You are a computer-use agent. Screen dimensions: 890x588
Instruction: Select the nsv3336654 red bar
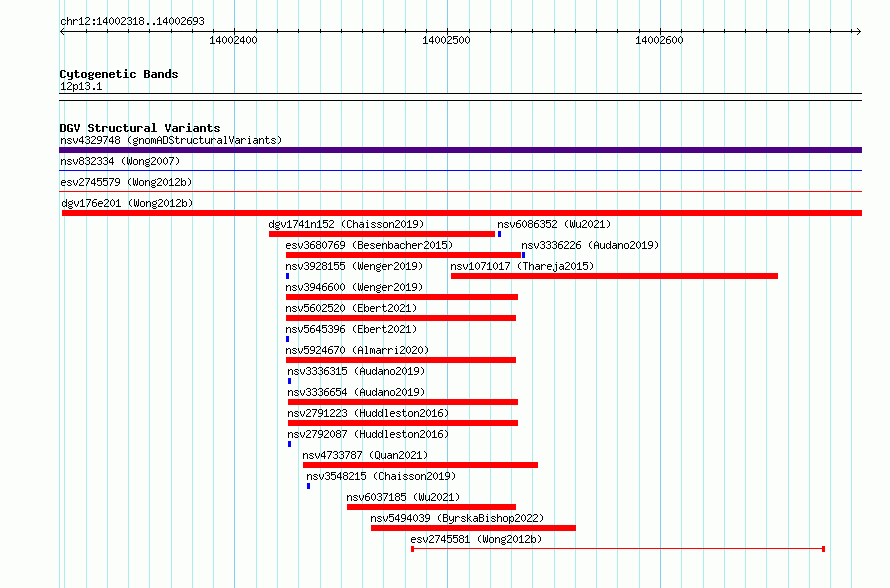pyautogui.click(x=403, y=402)
